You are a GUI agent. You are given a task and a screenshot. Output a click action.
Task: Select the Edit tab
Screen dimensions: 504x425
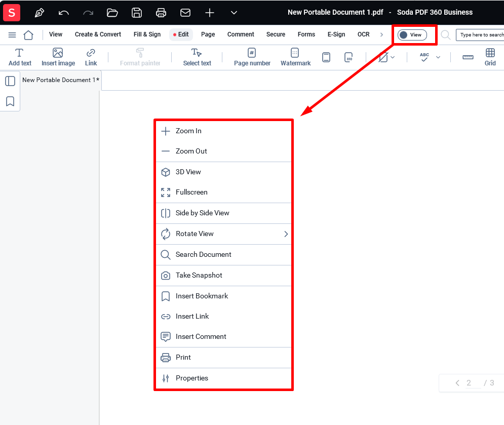181,34
